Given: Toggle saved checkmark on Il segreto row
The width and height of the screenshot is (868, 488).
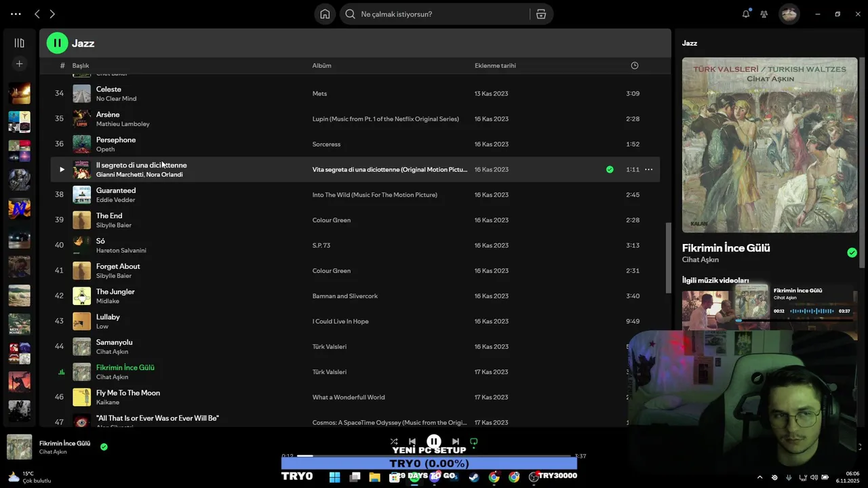Looking at the screenshot, I should (610, 169).
